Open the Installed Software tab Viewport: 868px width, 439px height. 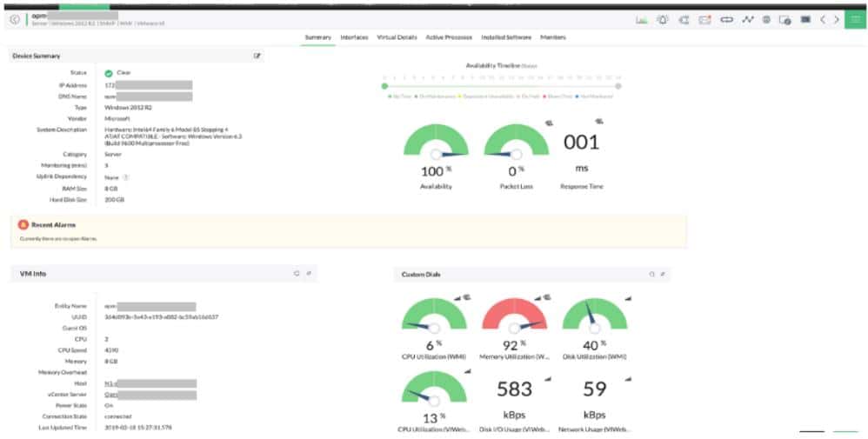click(506, 37)
